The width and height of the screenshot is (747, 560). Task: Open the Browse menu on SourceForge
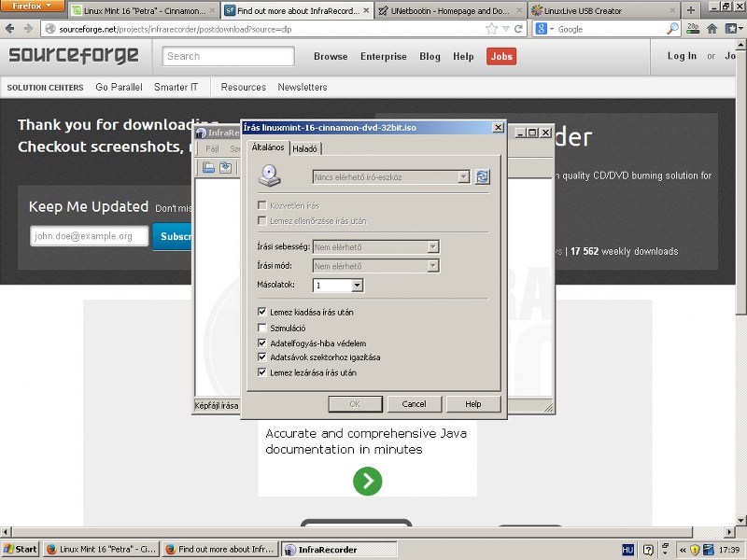click(331, 56)
